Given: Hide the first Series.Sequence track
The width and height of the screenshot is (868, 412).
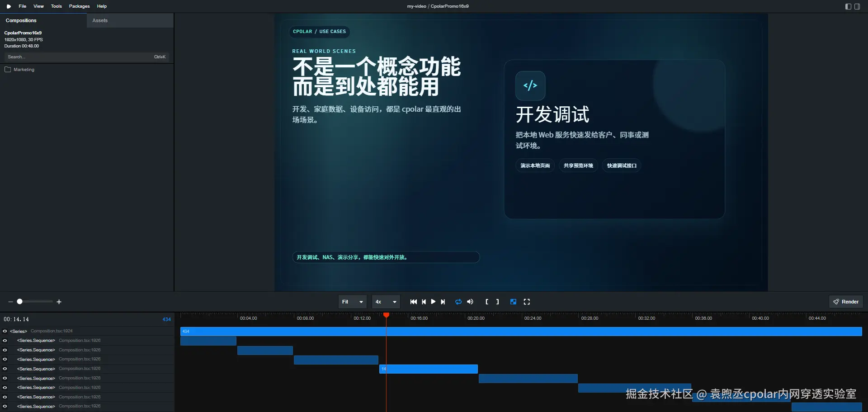Looking at the screenshot, I should click(x=5, y=341).
